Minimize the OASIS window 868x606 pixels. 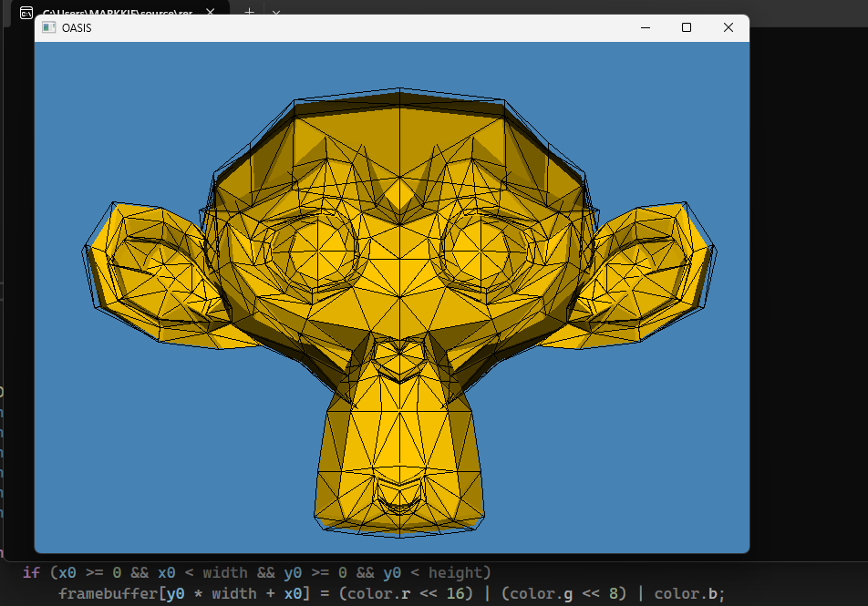(646, 27)
